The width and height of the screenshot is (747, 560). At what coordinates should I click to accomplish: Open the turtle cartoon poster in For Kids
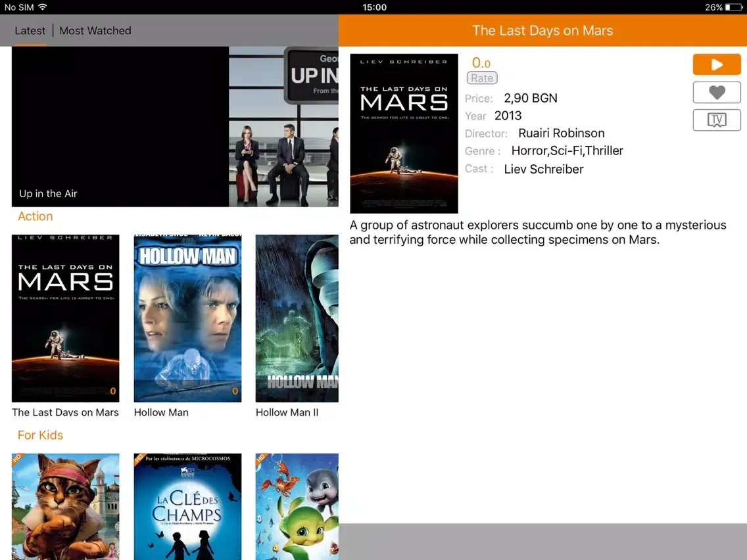[297, 507]
